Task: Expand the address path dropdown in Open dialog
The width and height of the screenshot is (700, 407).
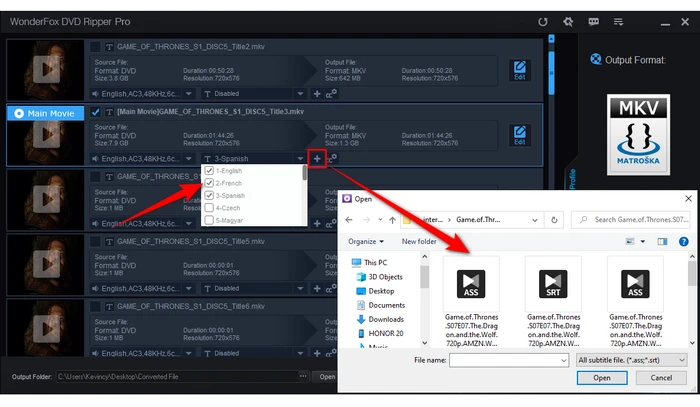Action: (x=534, y=220)
